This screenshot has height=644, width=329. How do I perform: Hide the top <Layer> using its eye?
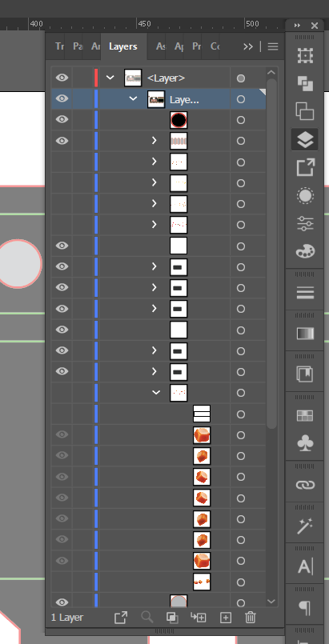(x=62, y=78)
